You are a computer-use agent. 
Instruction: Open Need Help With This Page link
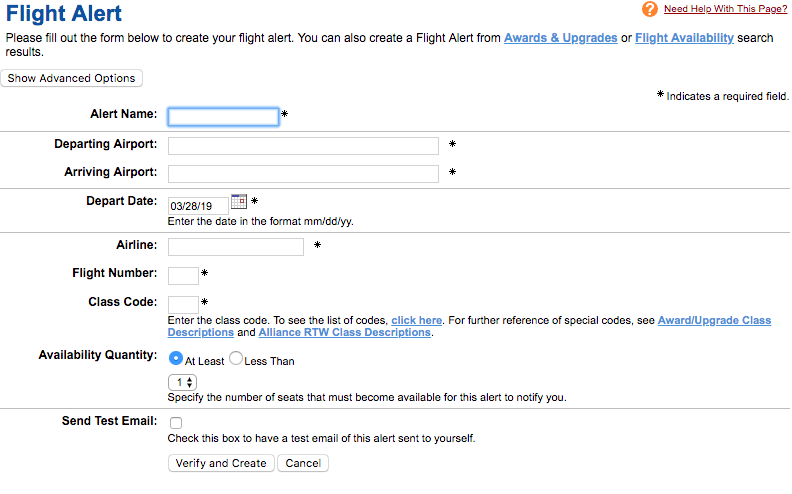point(726,9)
